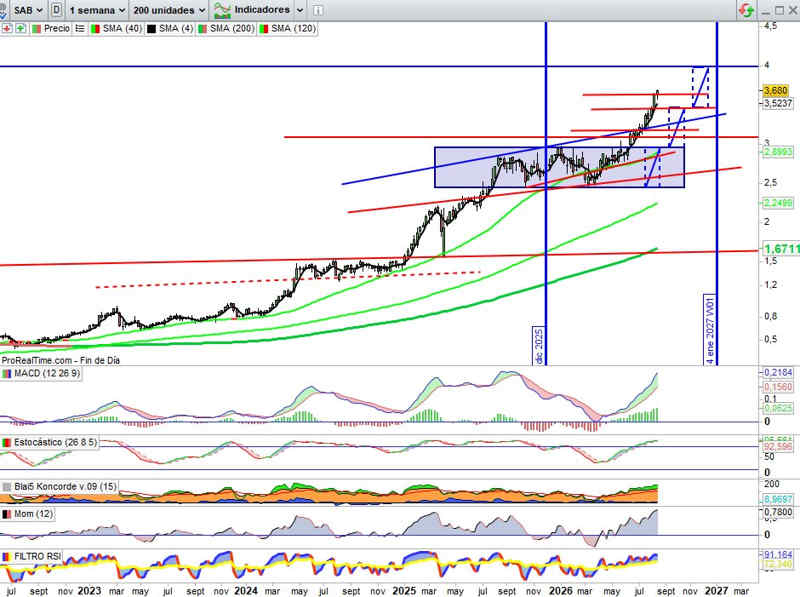Click the highlighted price label 3,680
This screenshot has height=597, width=800.
tap(776, 91)
